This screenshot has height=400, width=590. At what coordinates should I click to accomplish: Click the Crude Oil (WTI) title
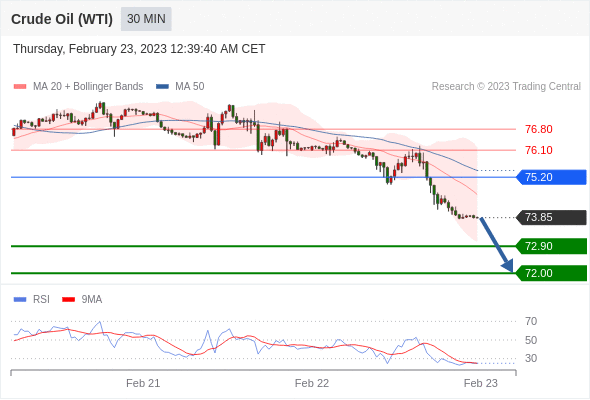(62, 19)
